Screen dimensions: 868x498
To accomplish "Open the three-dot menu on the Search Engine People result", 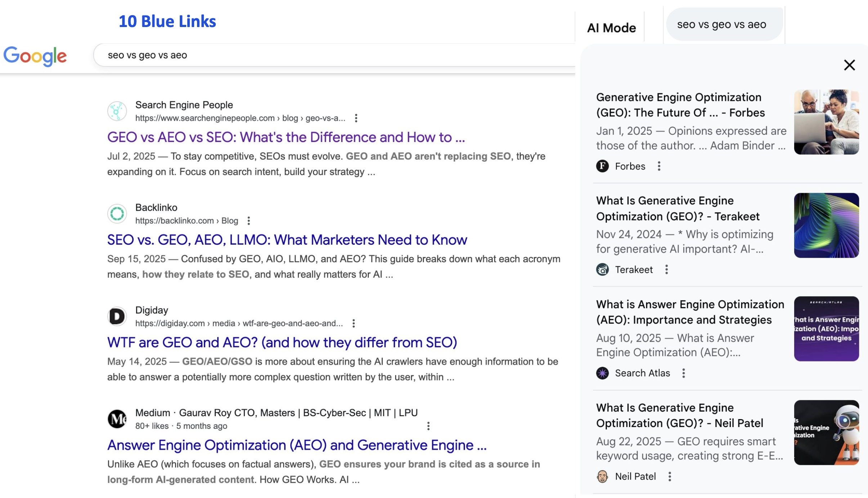I will point(357,118).
